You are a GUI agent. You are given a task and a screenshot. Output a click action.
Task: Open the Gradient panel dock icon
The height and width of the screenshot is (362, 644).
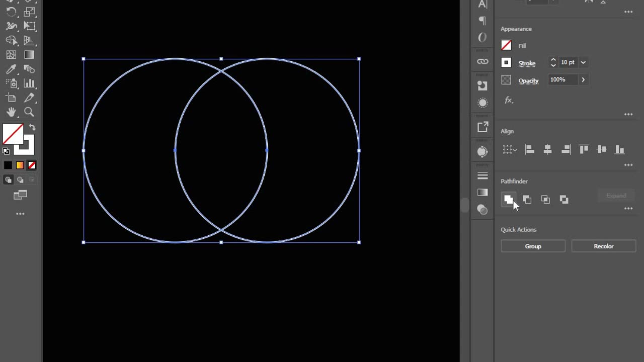pos(482,193)
